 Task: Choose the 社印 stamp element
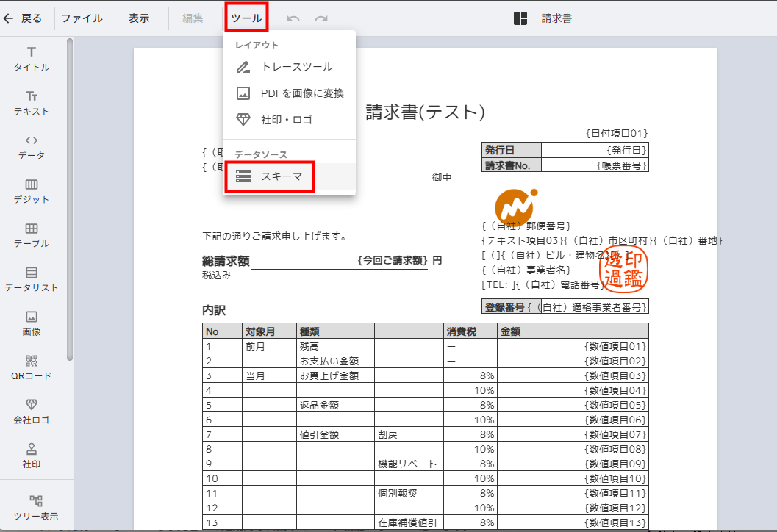pos(32,456)
